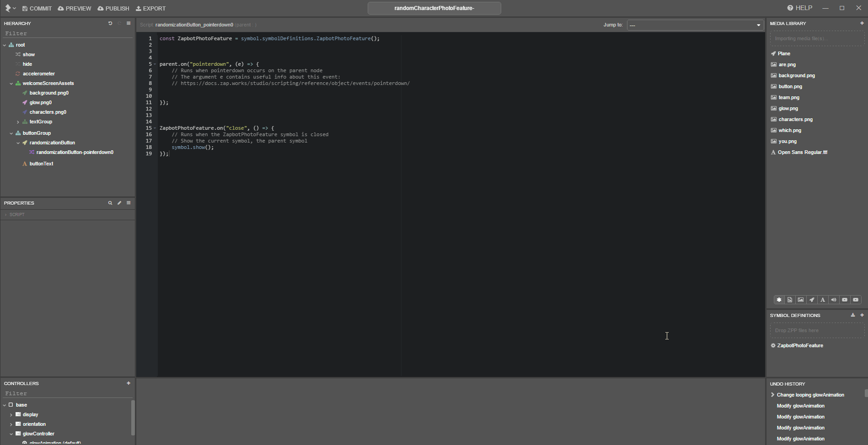The width and height of the screenshot is (868, 445).
Task: Select the ZapbotPhotoFeature symbol definition
Action: tap(800, 345)
